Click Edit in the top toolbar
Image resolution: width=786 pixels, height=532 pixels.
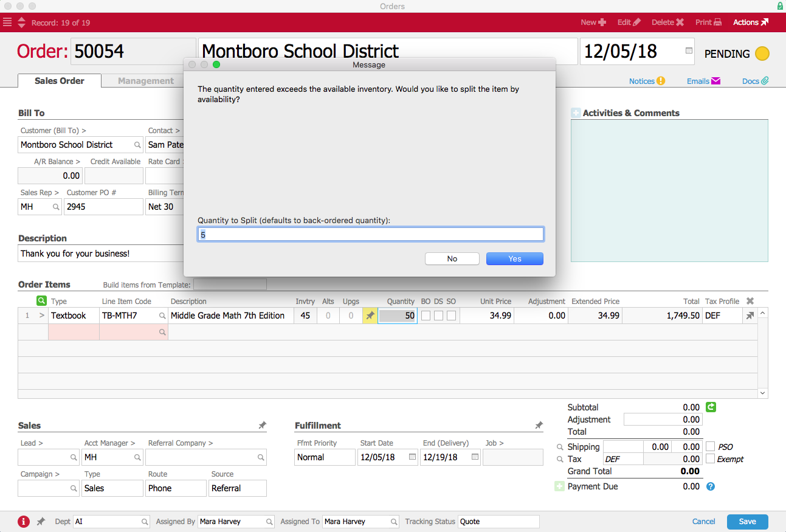629,22
